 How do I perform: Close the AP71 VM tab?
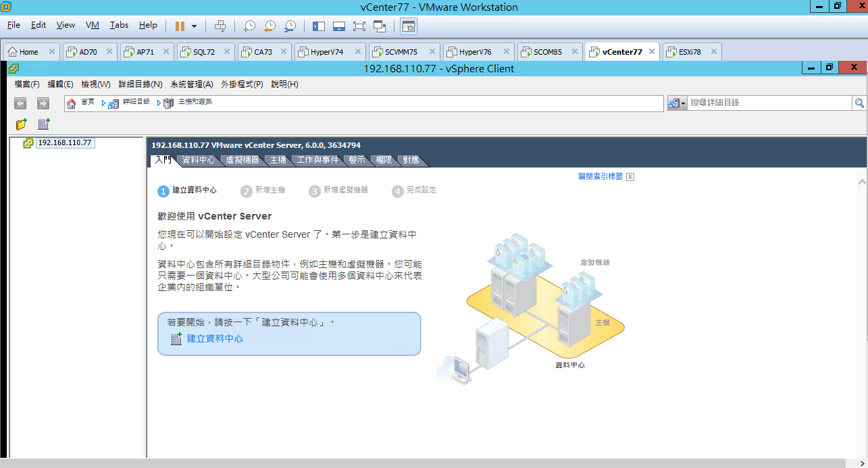pos(167,52)
